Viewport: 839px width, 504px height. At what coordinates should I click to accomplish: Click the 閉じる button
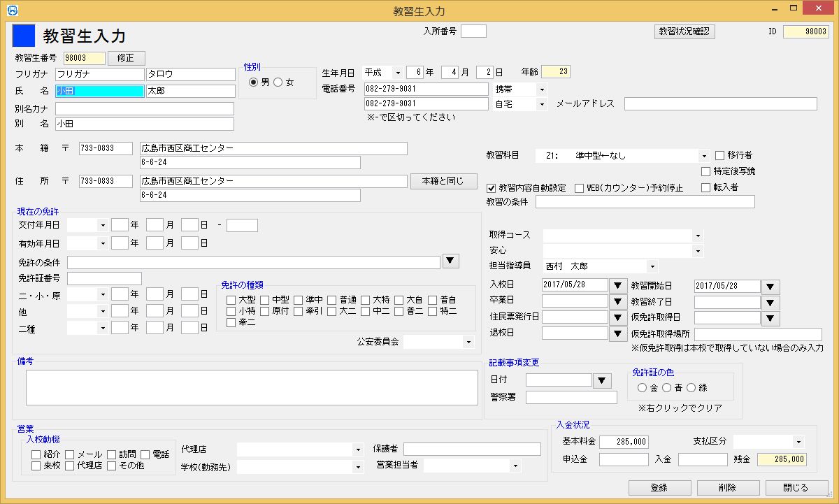click(x=796, y=488)
